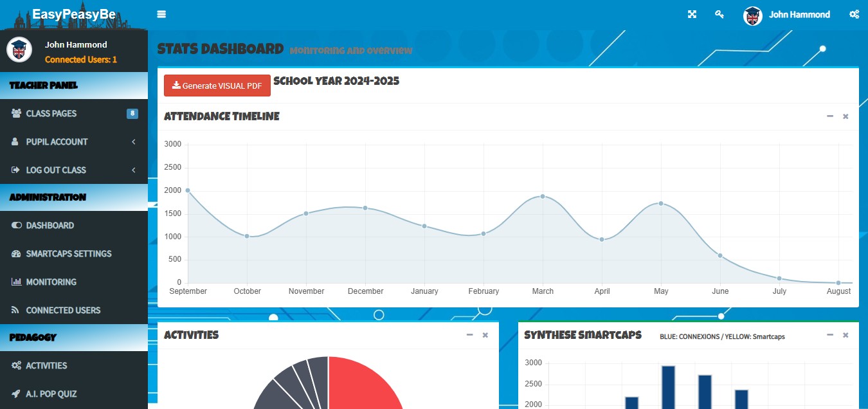Click the John Hammond avatar in header
Viewport: 868px width, 409px height.
[753, 15]
